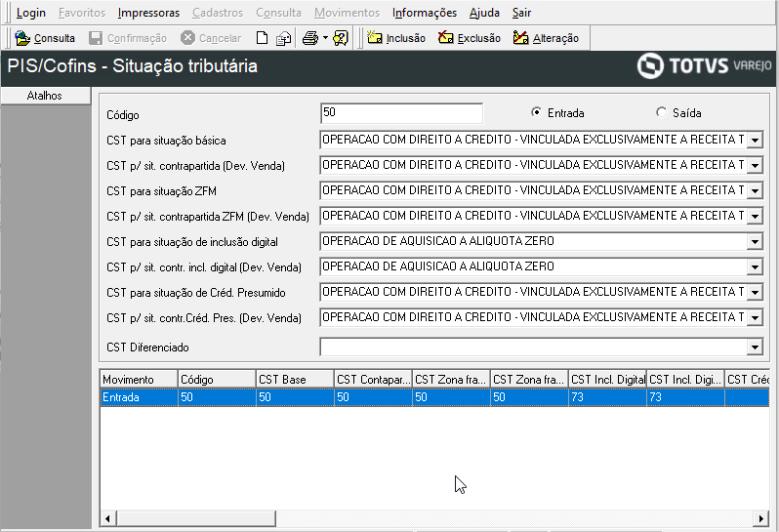Open the Impressoras menu
This screenshot has height=532, width=779.
148,13
